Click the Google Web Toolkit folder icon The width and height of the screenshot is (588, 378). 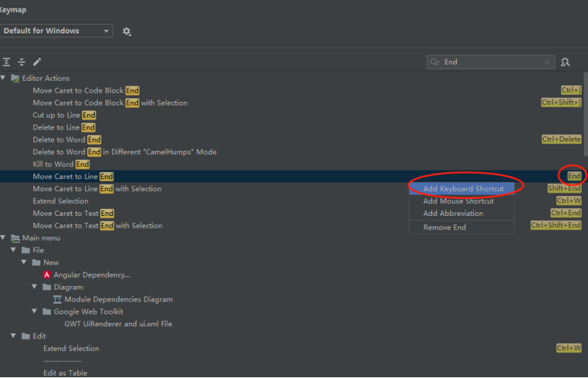pos(47,311)
